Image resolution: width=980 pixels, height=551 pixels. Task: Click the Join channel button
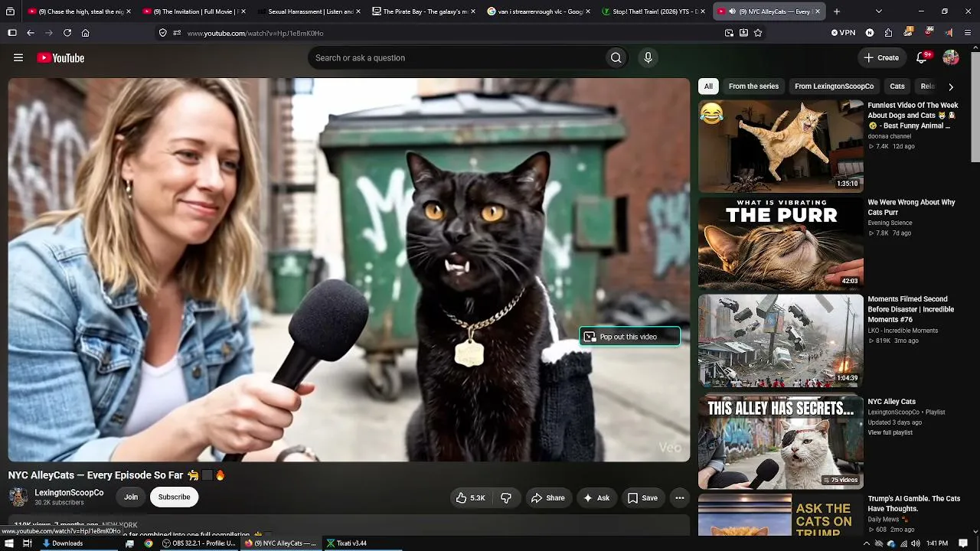pos(131,497)
